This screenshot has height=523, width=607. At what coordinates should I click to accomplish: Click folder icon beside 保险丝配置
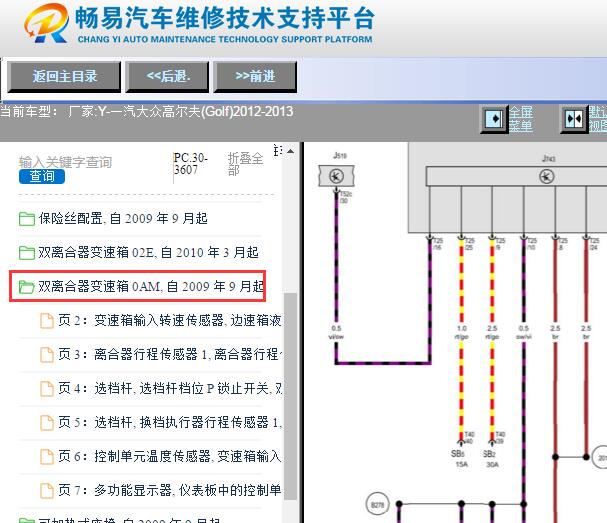[x=27, y=219]
